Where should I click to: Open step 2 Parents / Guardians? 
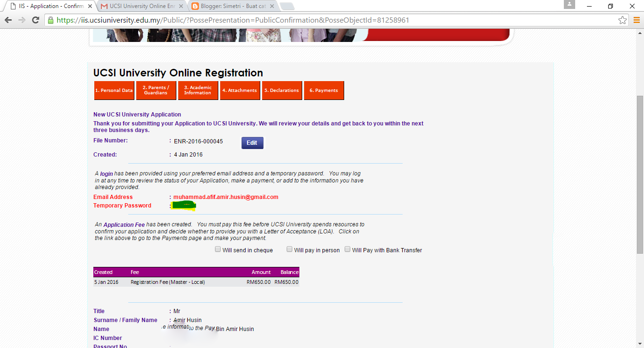[156, 91]
